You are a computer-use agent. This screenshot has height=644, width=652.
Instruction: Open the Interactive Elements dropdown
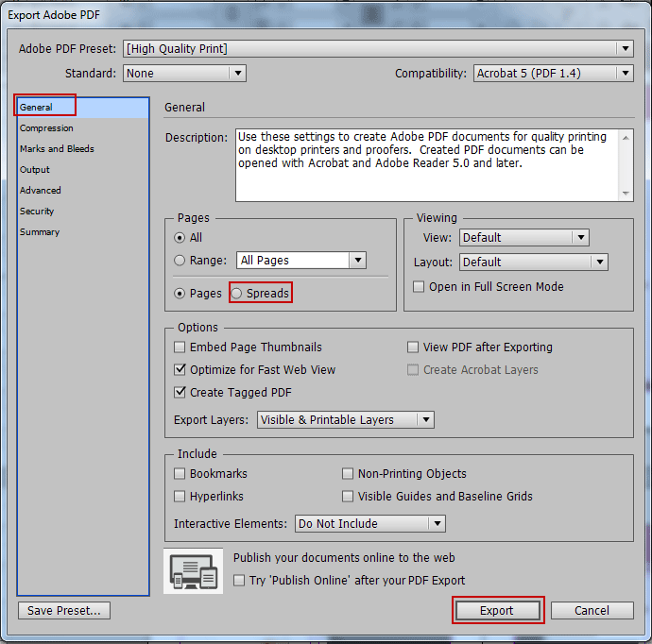370,523
